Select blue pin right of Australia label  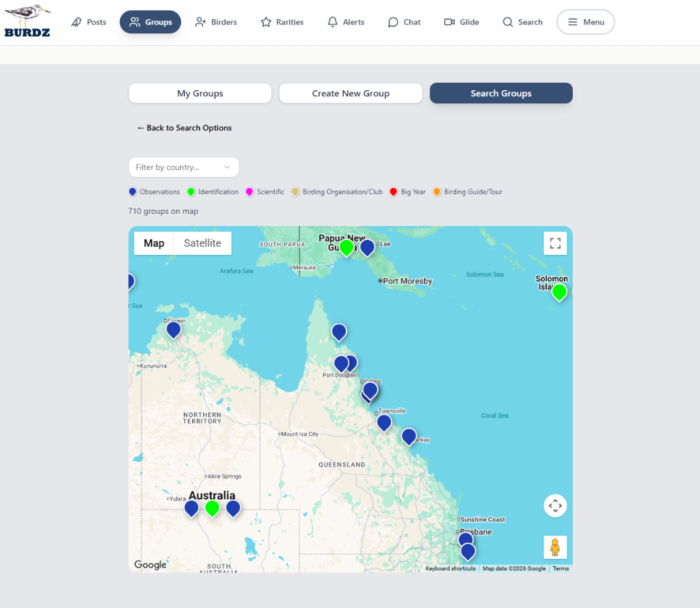[x=233, y=508]
